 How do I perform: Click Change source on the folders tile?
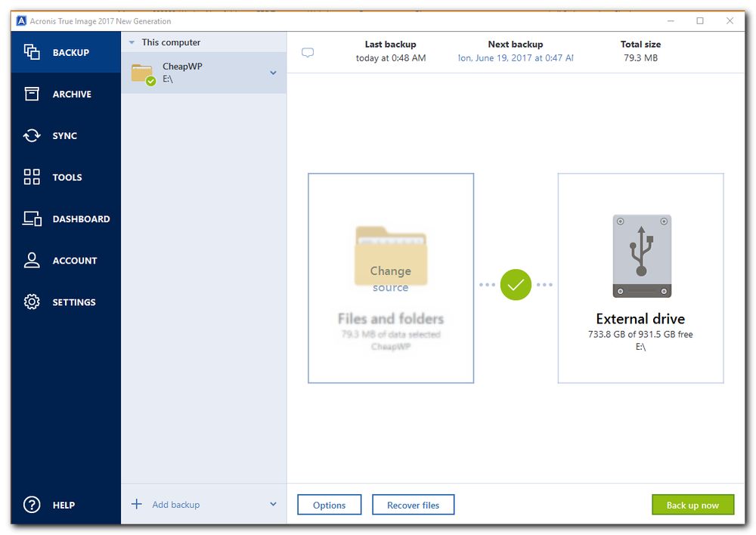click(x=391, y=278)
